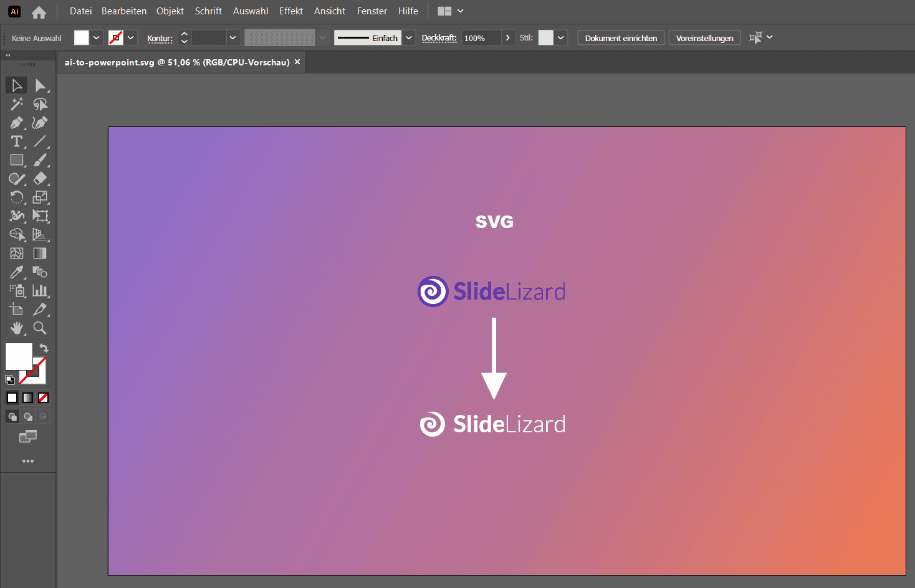This screenshot has width=915, height=588.
Task: Enable Draw Normal mode
Action: coord(12,416)
